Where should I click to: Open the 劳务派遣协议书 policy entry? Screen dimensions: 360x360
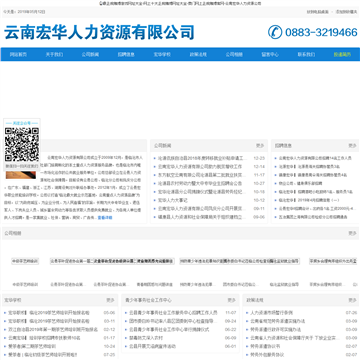click(265, 346)
